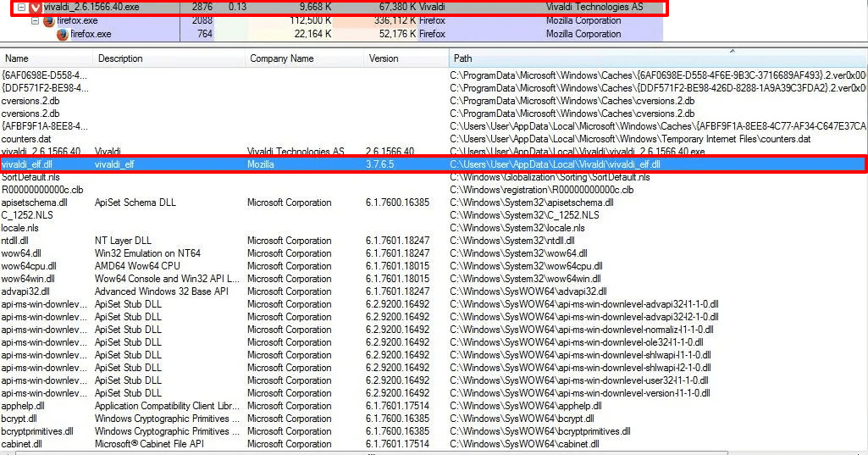Select the wow64win.dll row
Viewport: 868px width, 455px height.
434,279
